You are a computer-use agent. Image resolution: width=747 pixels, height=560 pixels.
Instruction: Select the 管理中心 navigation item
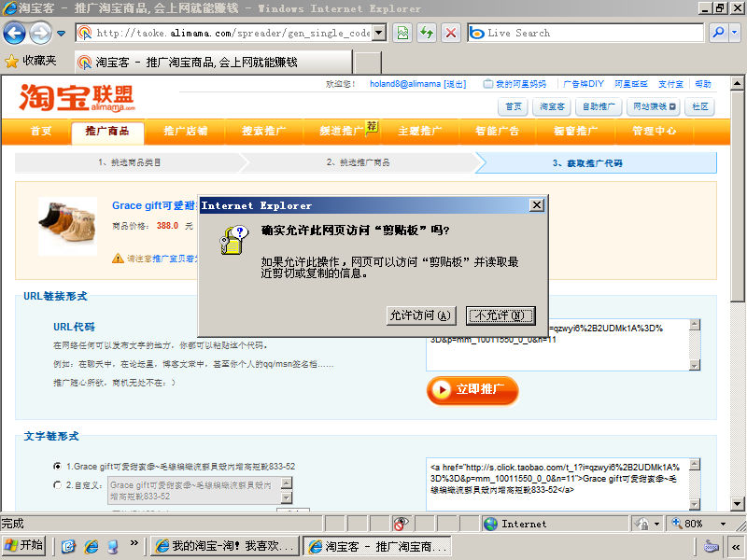click(x=655, y=131)
